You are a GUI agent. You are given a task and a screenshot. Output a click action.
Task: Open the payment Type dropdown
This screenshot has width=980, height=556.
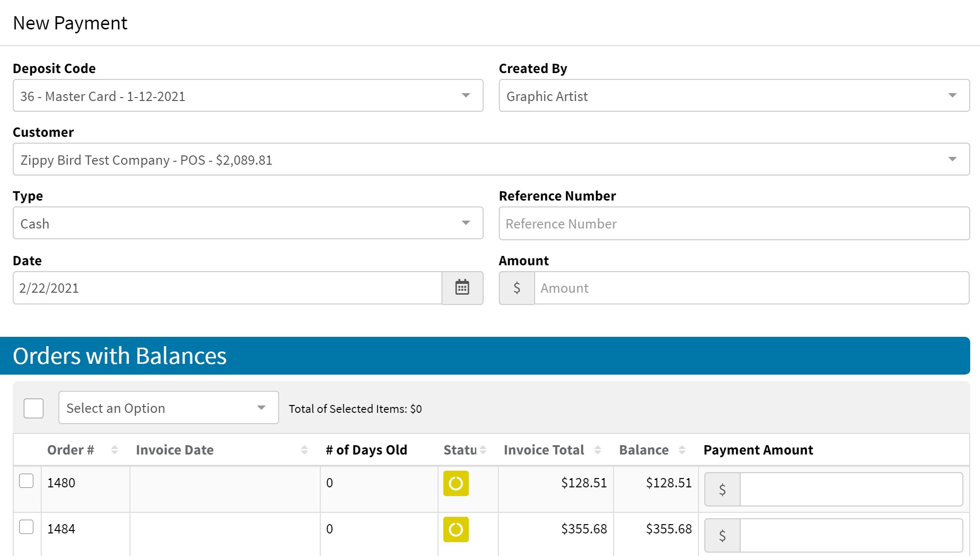point(248,223)
